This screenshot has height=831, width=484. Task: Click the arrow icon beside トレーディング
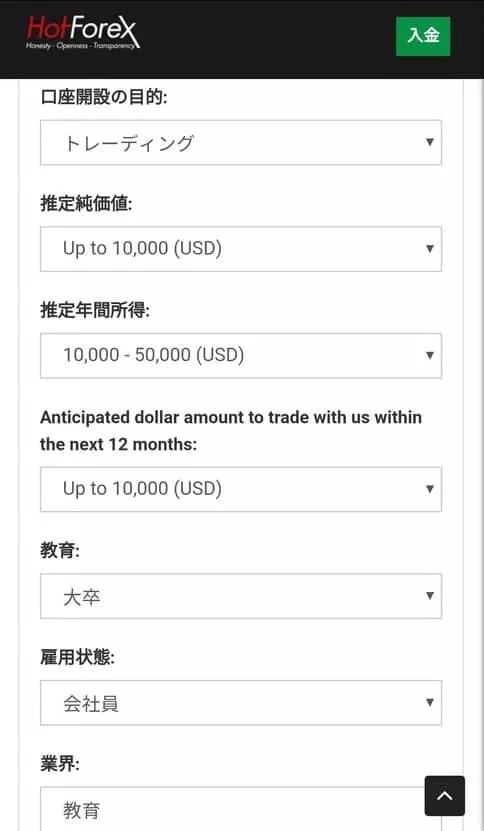coord(430,142)
